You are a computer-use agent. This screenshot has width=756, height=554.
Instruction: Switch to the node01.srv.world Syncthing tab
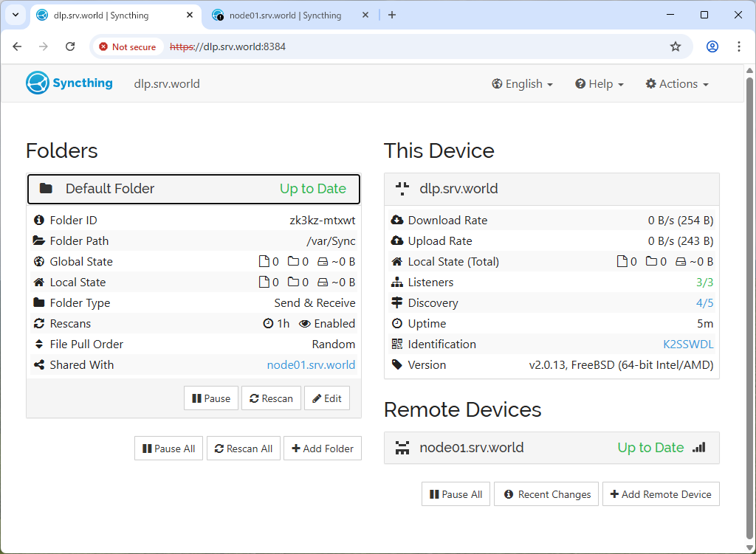[285, 15]
